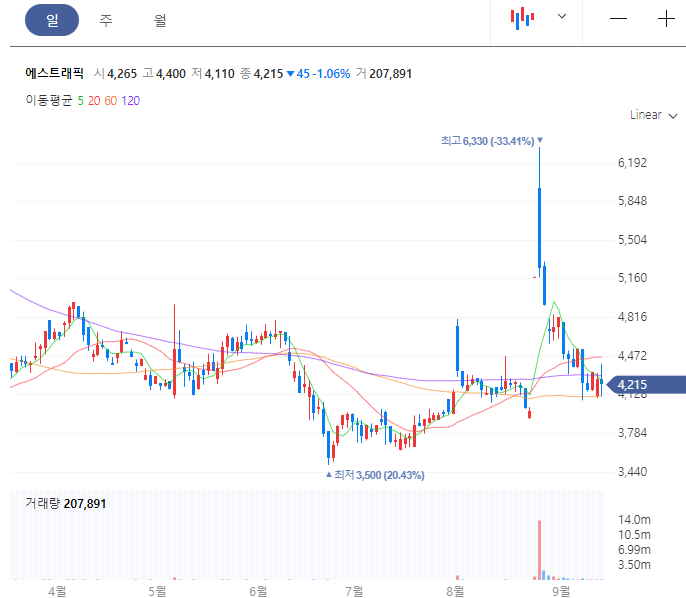Click the 거래량 207,891 volume label
The width and height of the screenshot is (686, 598).
[66, 504]
